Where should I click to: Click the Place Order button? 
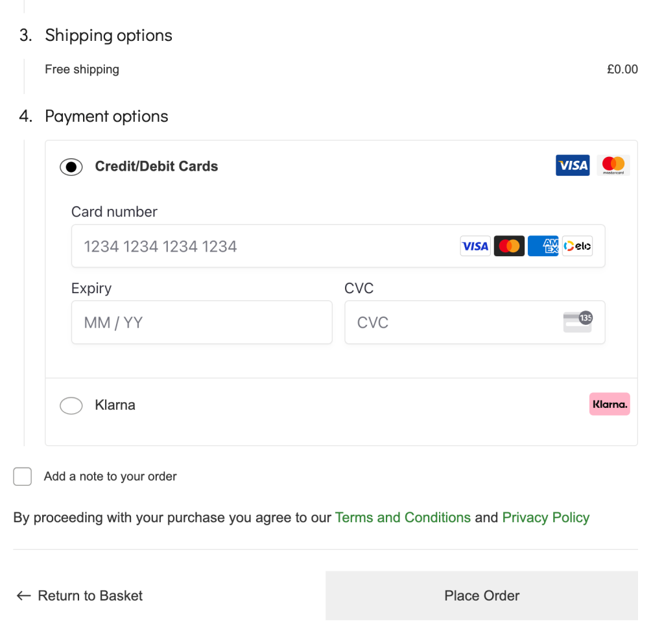coord(482,595)
